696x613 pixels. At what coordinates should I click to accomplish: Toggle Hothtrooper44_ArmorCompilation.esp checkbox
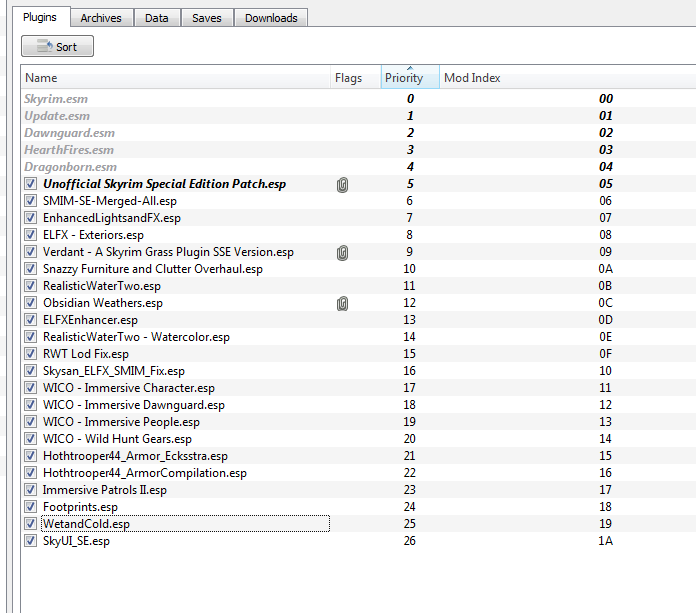tap(30, 473)
